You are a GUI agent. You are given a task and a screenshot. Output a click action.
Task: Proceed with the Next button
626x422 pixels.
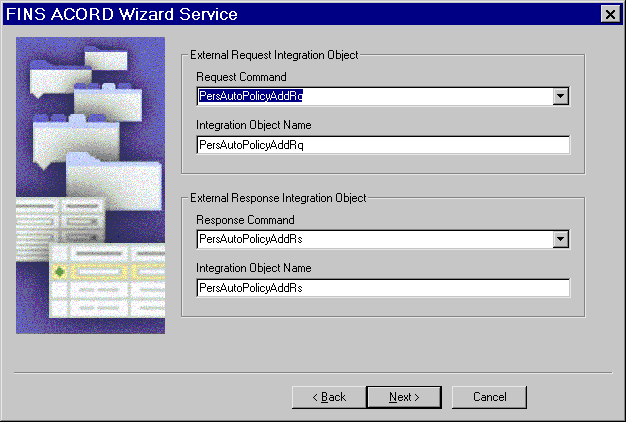pos(404,397)
